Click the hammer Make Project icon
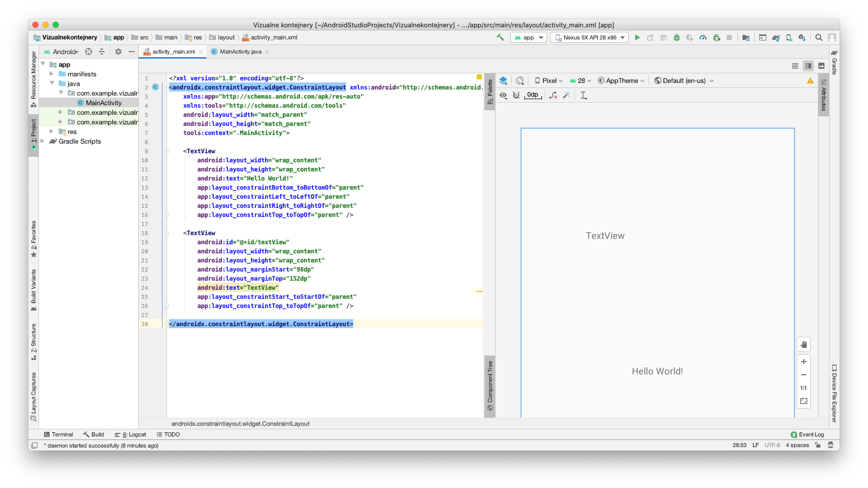Screen dimensions: 868x488 click(x=500, y=37)
